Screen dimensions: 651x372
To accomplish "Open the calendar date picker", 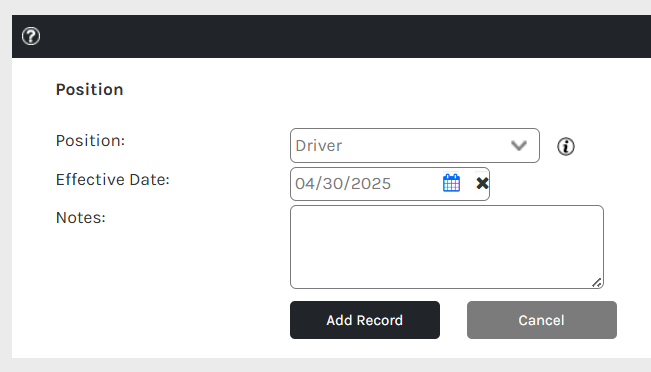I will (x=451, y=183).
